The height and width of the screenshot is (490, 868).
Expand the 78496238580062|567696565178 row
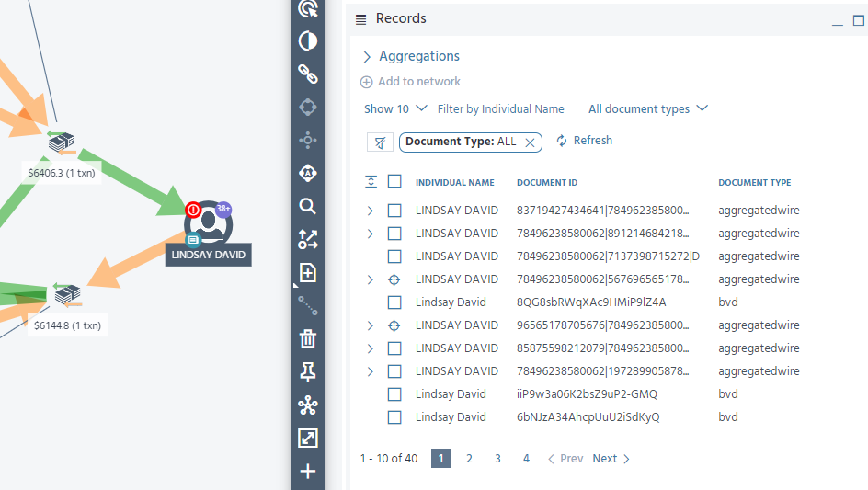pyautogui.click(x=371, y=279)
